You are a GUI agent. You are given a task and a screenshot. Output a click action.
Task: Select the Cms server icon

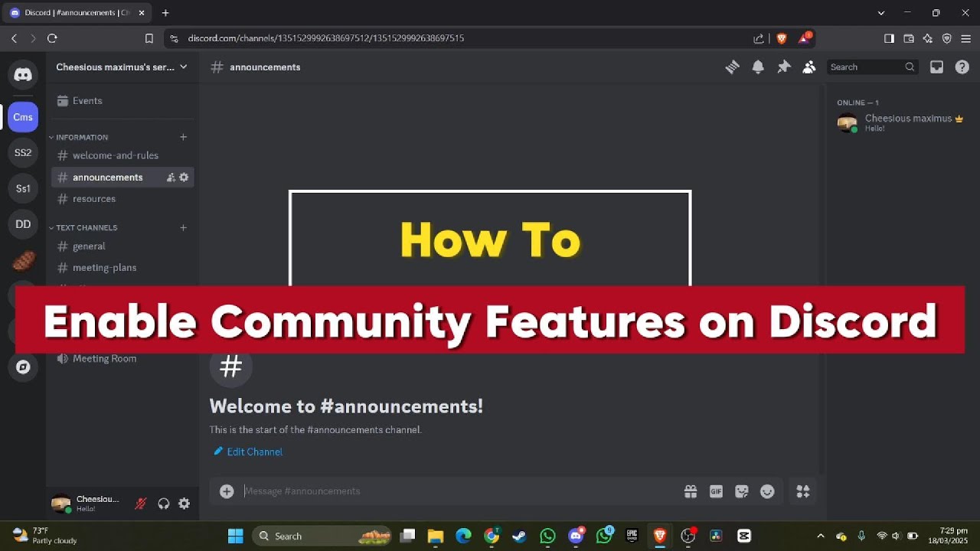tap(23, 117)
